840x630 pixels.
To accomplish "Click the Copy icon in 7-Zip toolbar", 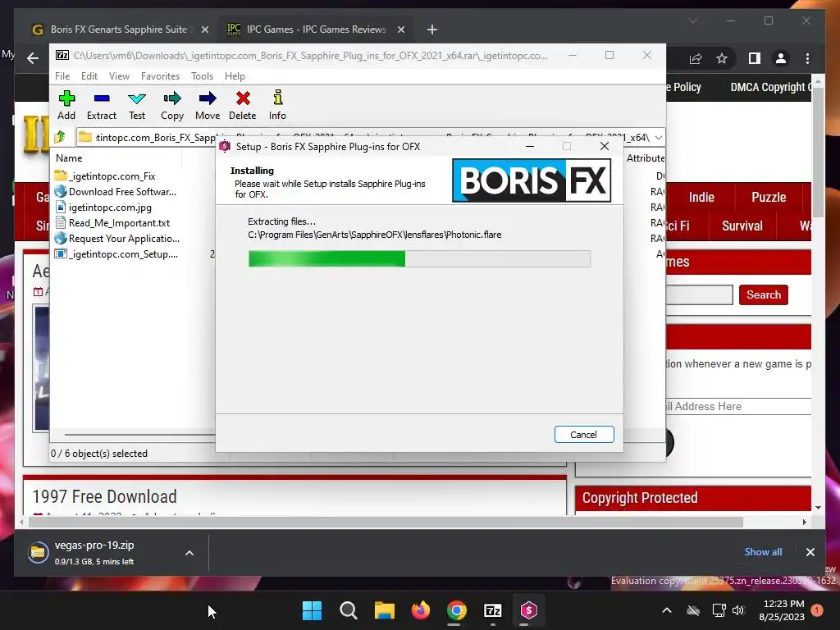I will [x=172, y=105].
